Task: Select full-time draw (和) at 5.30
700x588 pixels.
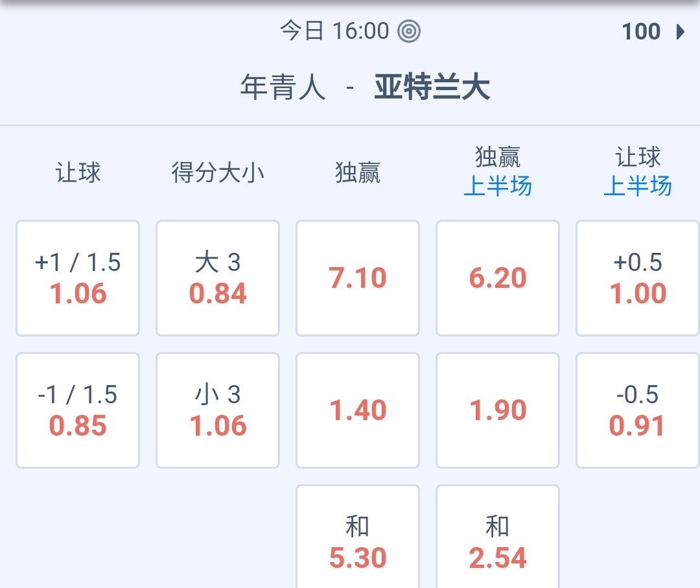Action: 358,541
